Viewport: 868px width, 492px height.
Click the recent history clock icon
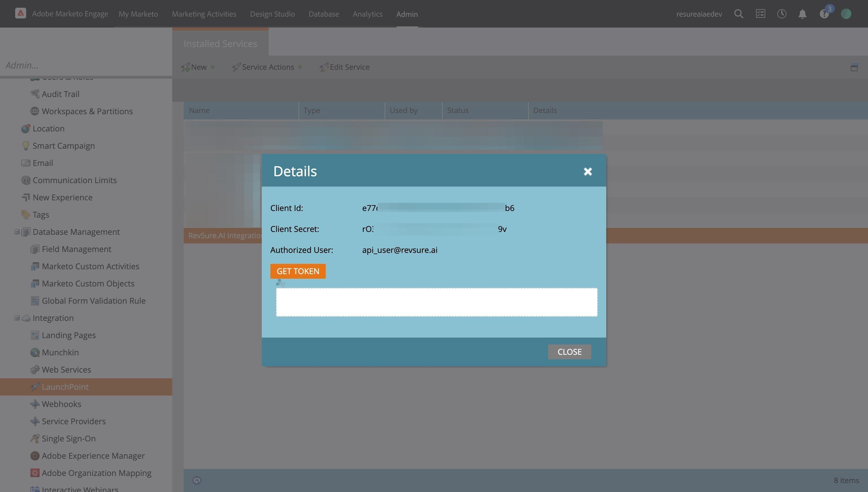tap(782, 14)
